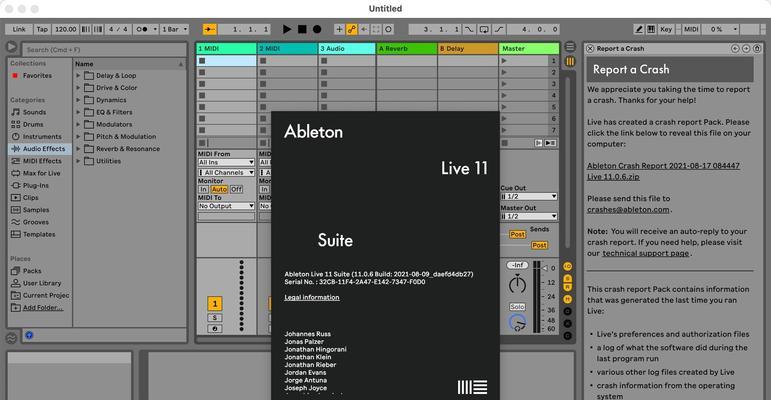The width and height of the screenshot is (771, 400).
Task: Click the crashes@ableton.com email link
Action: point(628,210)
